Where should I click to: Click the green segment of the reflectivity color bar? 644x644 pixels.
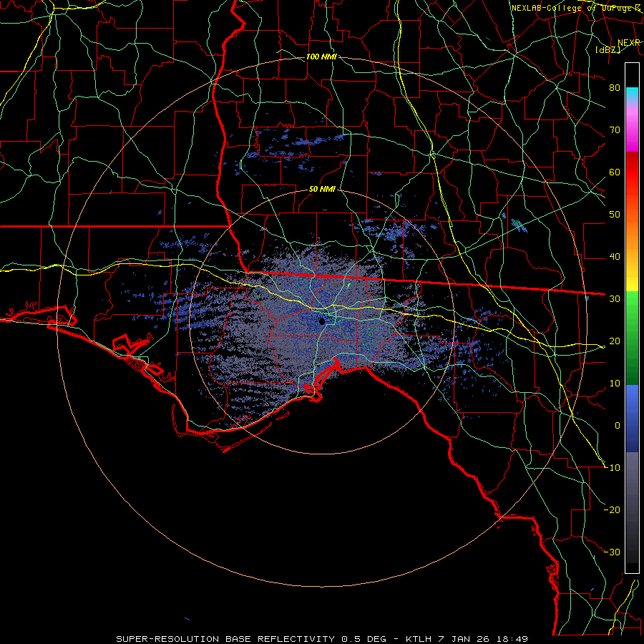coord(632,337)
